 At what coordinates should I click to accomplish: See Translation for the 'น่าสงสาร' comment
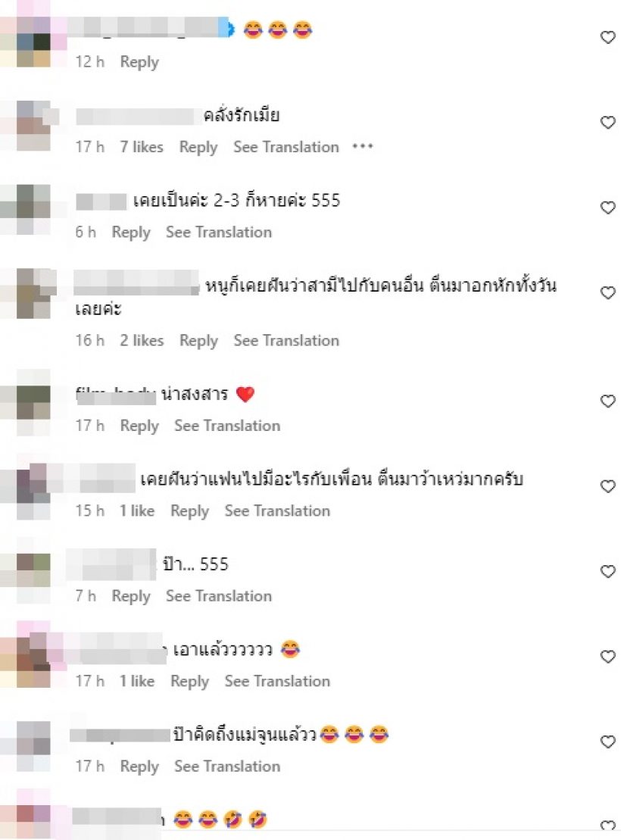click(227, 426)
